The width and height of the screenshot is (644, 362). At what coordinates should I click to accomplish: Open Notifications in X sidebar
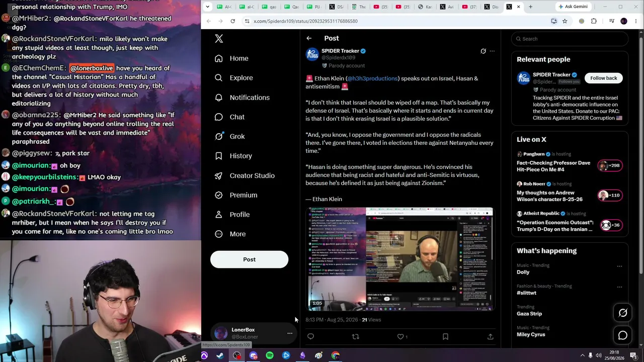coord(242,98)
